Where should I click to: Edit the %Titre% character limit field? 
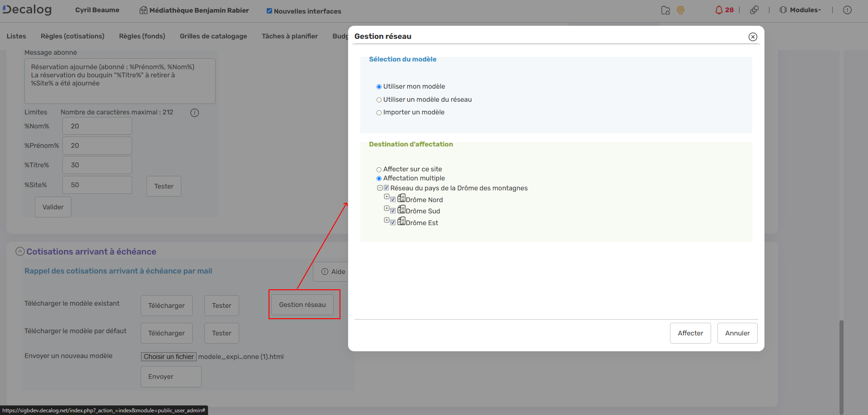point(96,165)
